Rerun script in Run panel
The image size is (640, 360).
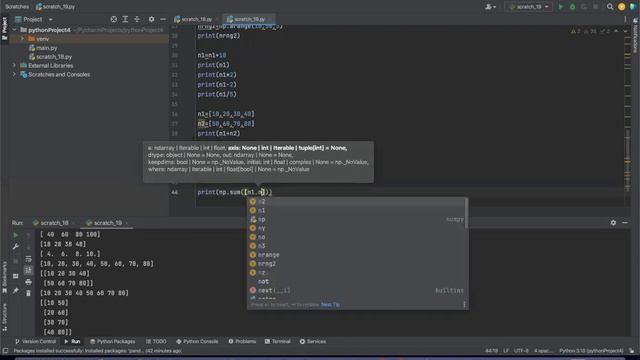click(x=16, y=235)
